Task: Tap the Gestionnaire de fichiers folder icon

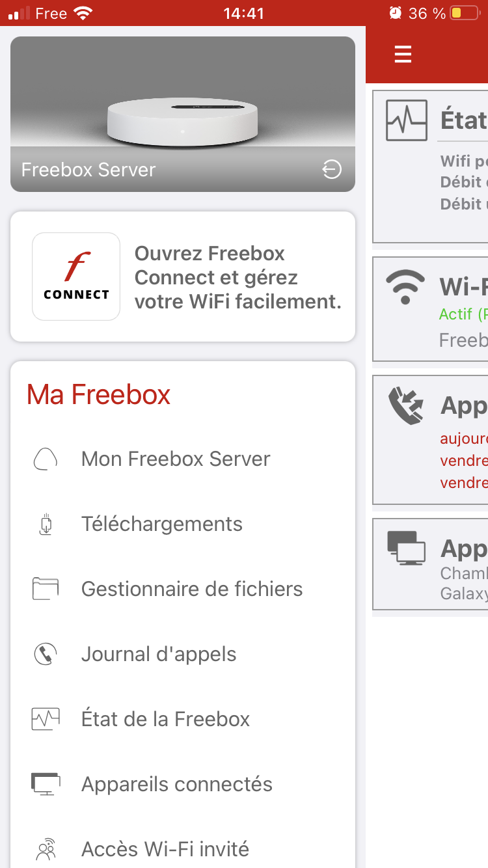Action: [45, 589]
